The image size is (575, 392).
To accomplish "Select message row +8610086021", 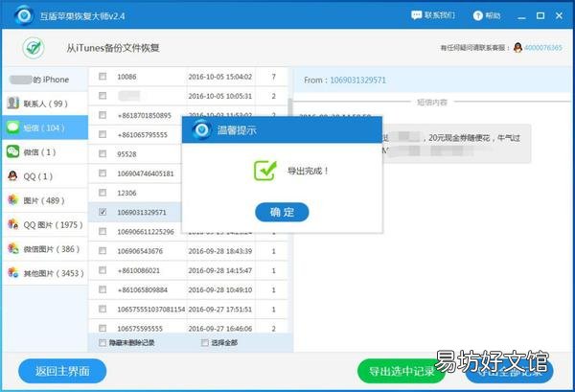I will coord(188,270).
